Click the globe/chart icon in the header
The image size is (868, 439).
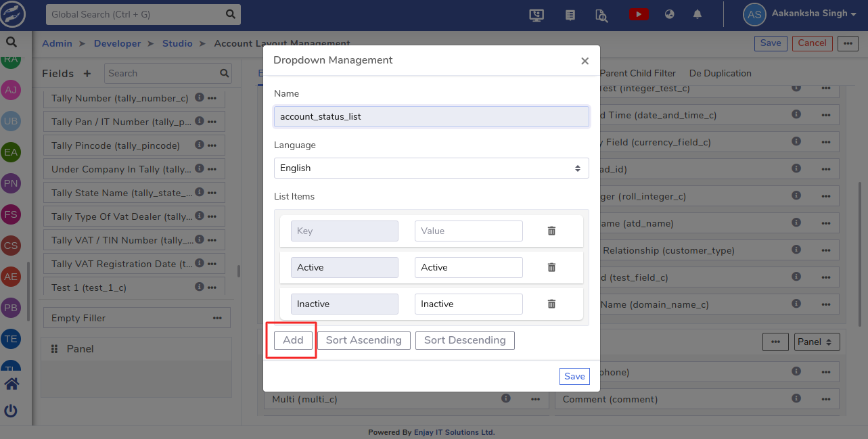pyautogui.click(x=669, y=14)
